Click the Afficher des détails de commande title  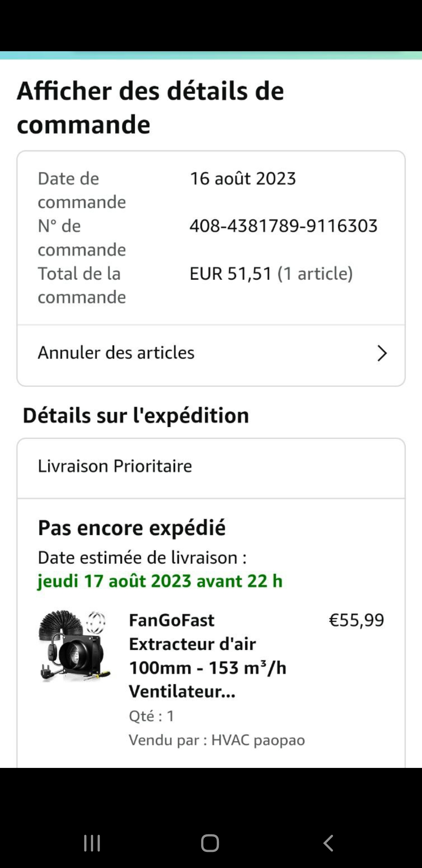150,108
